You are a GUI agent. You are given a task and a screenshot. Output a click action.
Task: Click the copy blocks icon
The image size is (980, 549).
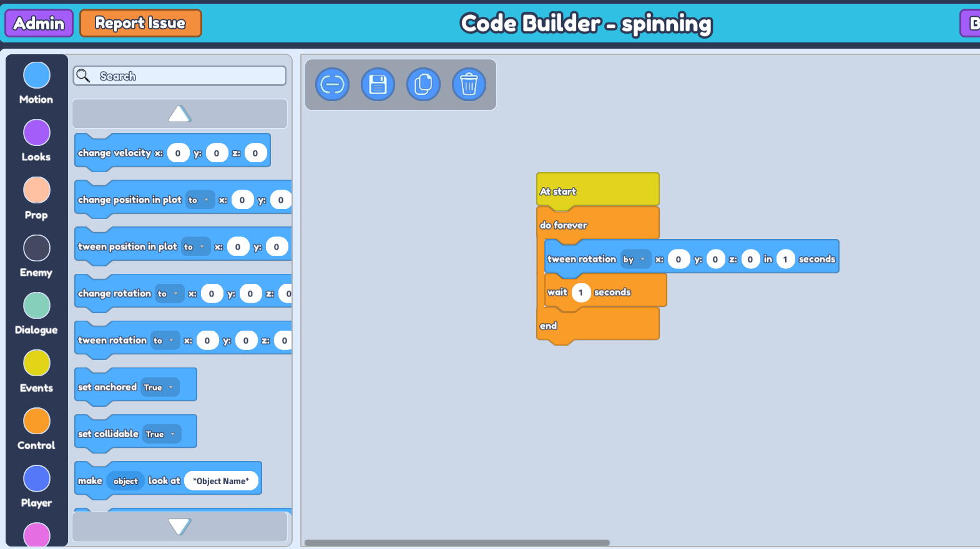click(x=423, y=84)
